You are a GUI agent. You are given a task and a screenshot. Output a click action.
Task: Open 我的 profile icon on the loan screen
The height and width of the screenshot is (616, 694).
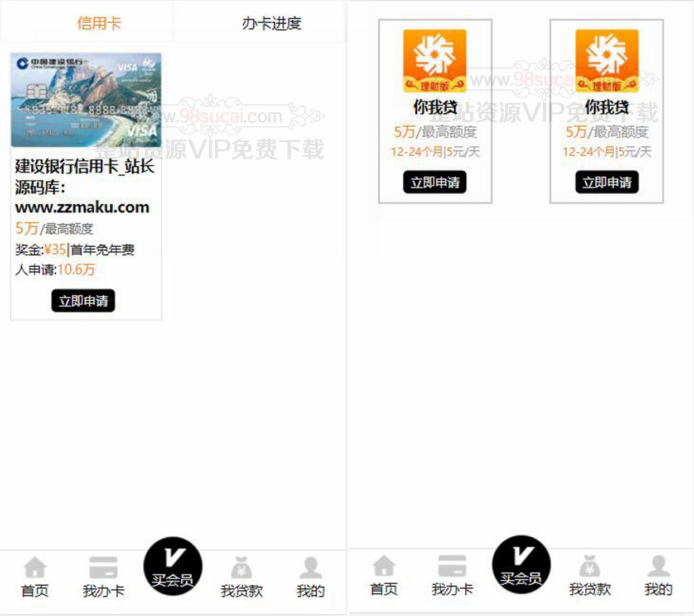[x=658, y=566]
